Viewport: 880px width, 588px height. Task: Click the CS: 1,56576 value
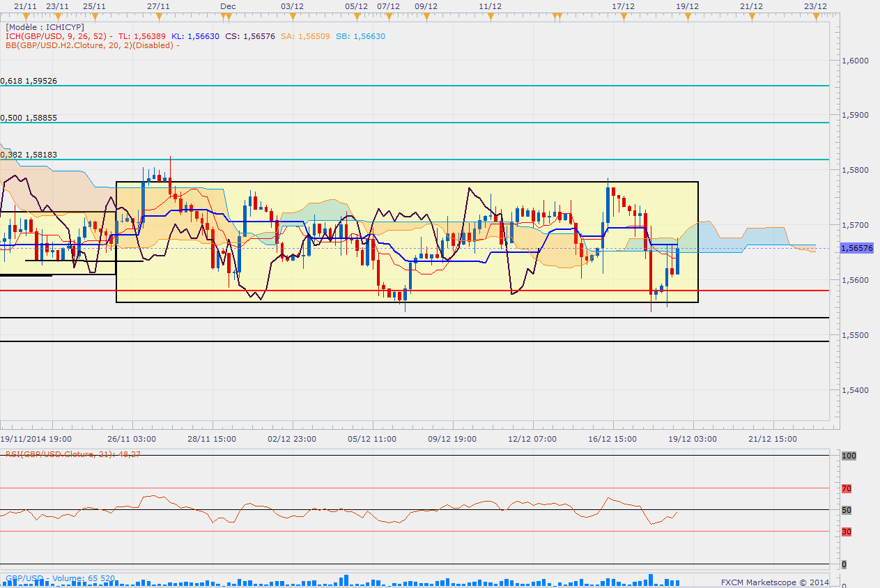(249, 36)
